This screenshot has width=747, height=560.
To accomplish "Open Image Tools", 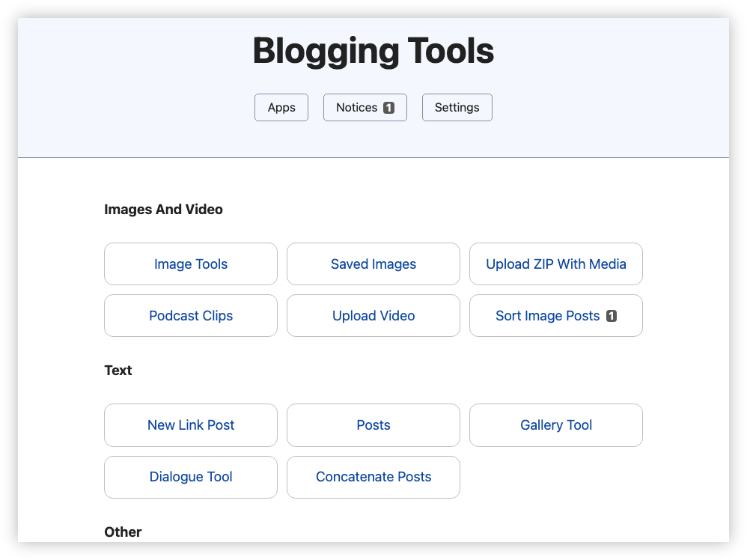I will tap(190, 264).
